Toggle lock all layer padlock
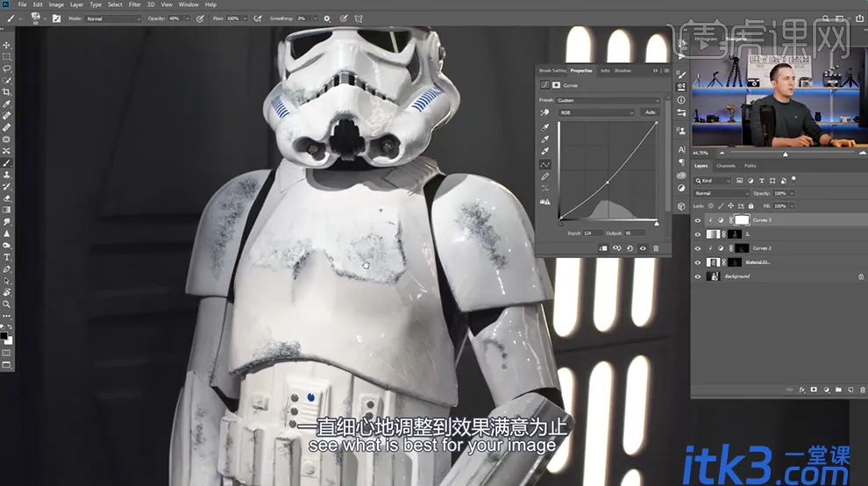Screen dimensions: 868x486 [751, 206]
